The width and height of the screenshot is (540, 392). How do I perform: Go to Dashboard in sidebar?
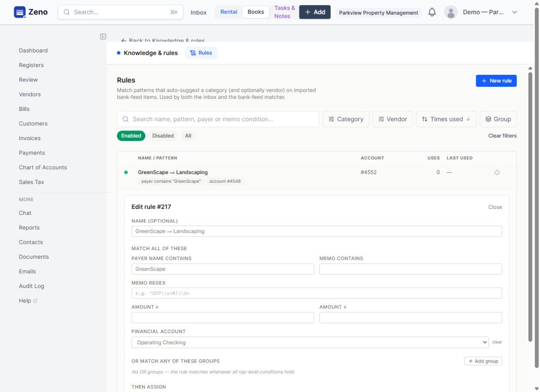click(33, 50)
